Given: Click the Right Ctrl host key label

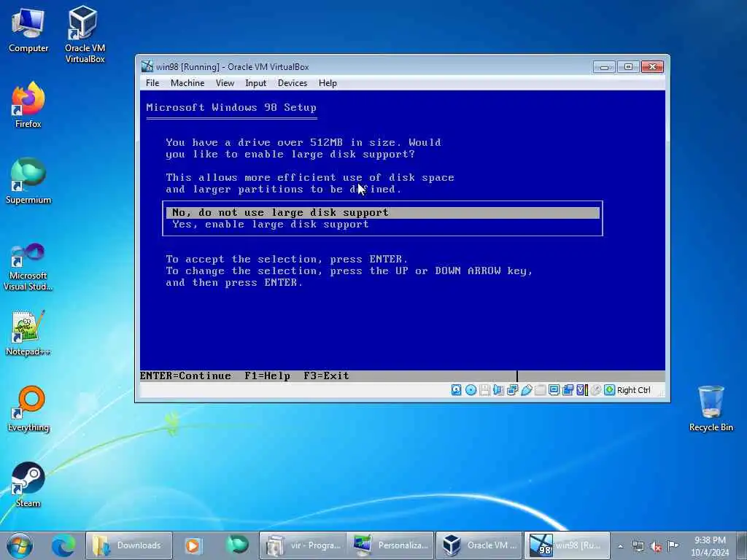Looking at the screenshot, I should pyautogui.click(x=634, y=390).
